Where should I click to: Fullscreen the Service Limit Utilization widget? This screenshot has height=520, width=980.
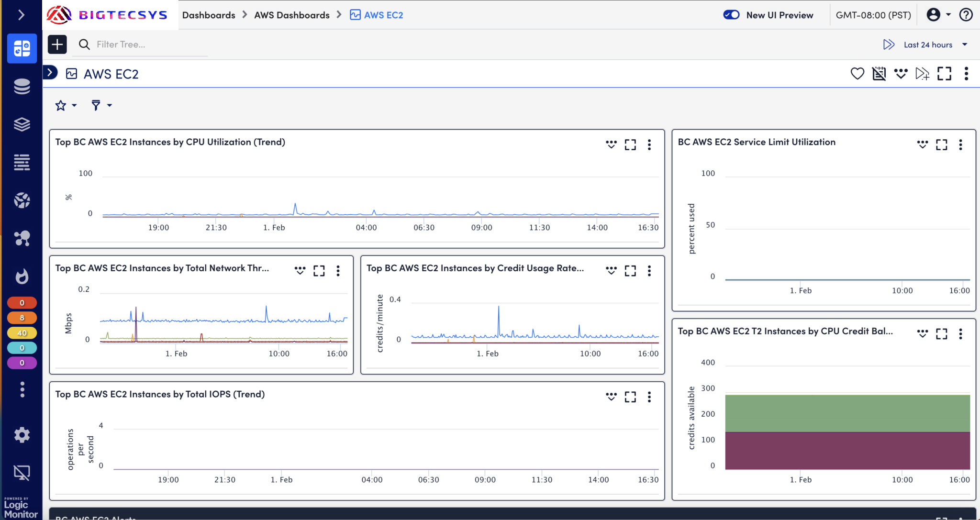[941, 144]
